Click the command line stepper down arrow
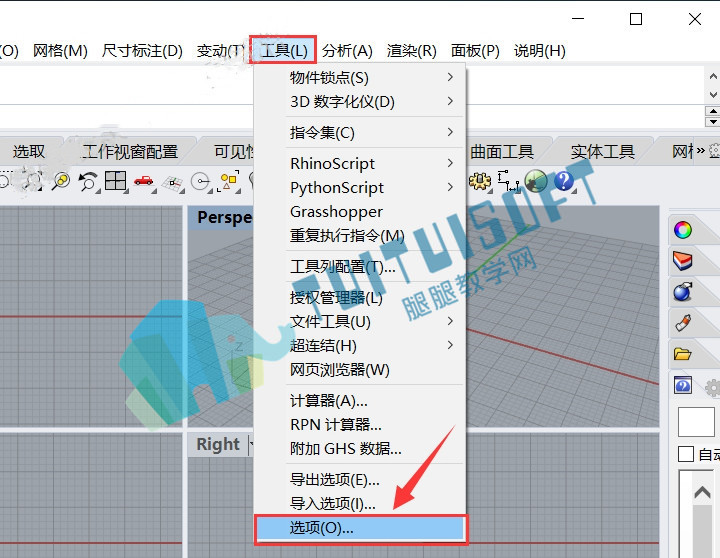Image resolution: width=720 pixels, height=558 pixels. (712, 122)
